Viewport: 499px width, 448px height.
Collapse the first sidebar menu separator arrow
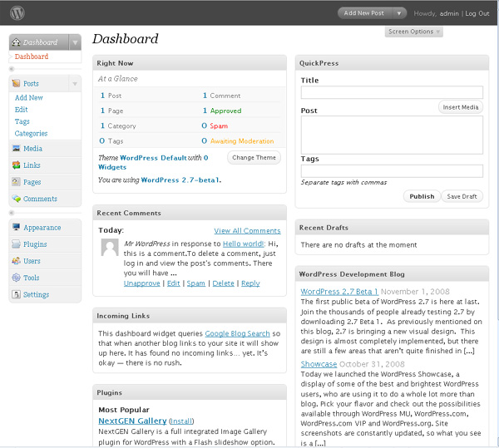(x=12, y=69)
